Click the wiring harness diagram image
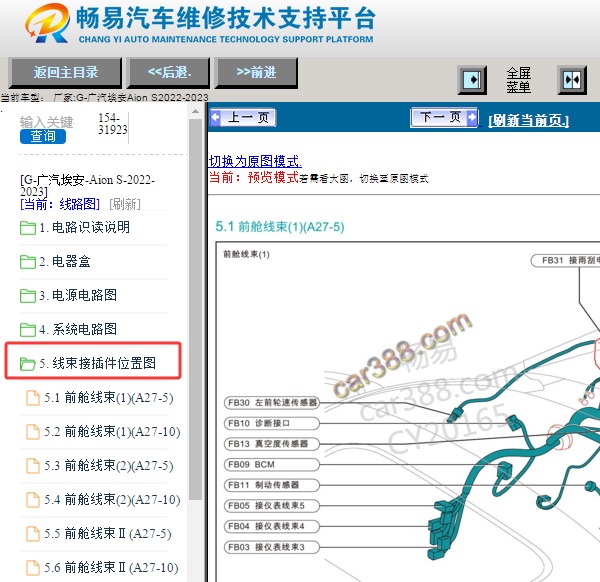 408,412
